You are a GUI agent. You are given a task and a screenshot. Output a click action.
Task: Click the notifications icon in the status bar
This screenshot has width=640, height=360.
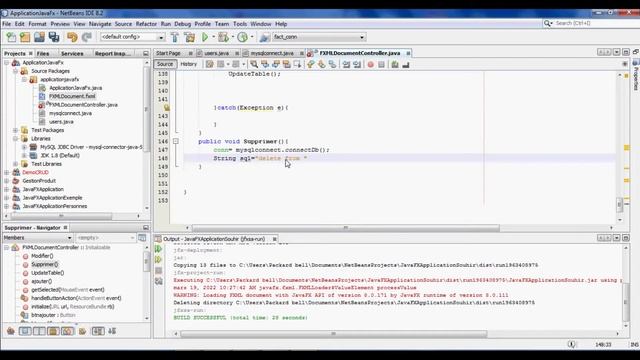(572, 344)
